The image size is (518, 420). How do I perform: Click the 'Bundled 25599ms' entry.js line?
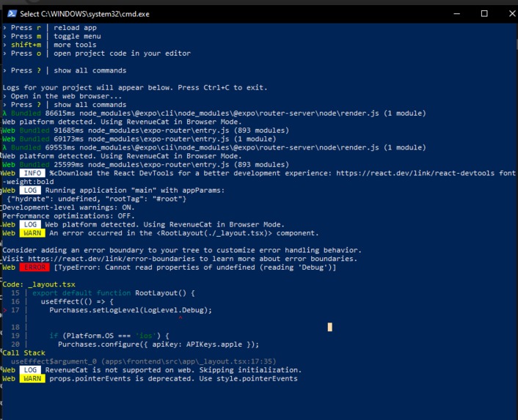click(146, 165)
